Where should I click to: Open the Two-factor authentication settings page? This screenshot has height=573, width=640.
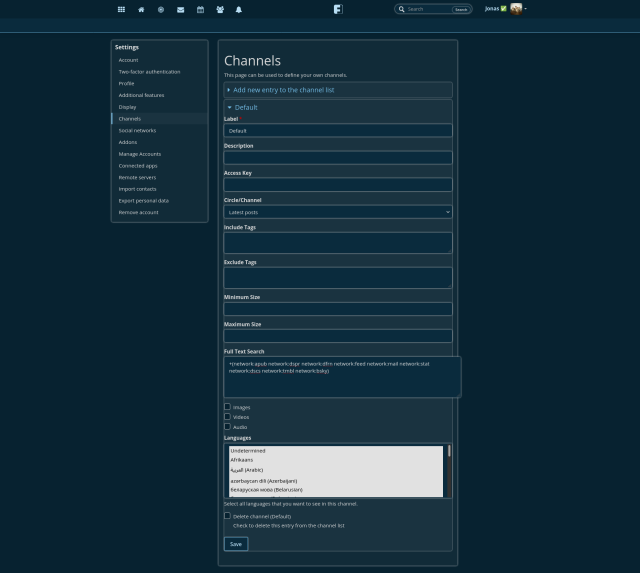pos(149,72)
